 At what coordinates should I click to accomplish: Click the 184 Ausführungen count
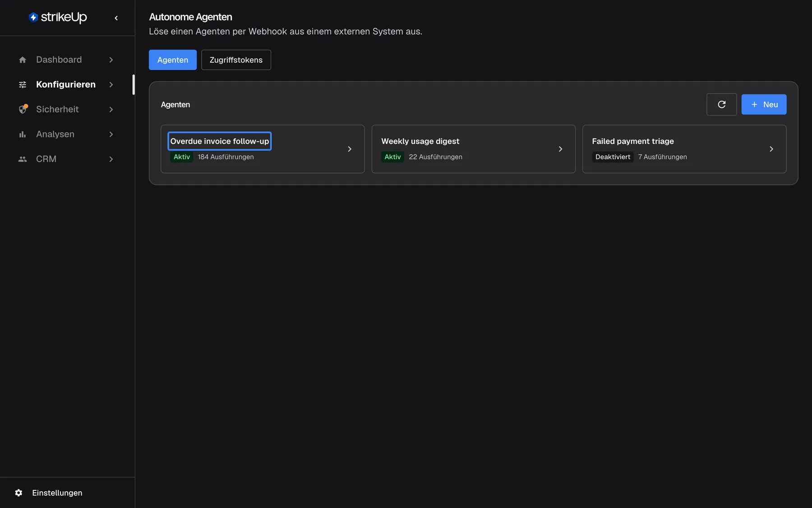click(226, 157)
